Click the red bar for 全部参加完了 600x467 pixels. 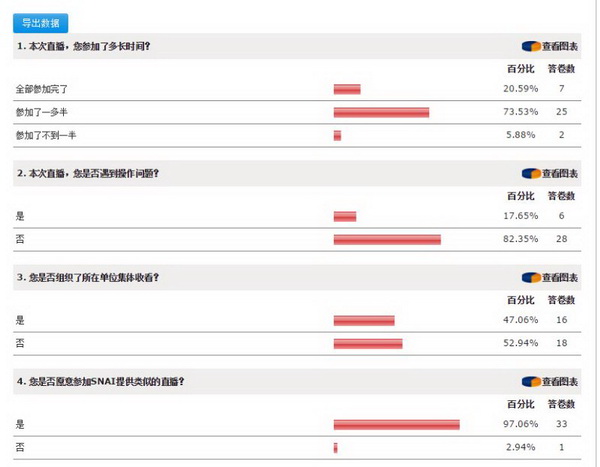click(347, 90)
